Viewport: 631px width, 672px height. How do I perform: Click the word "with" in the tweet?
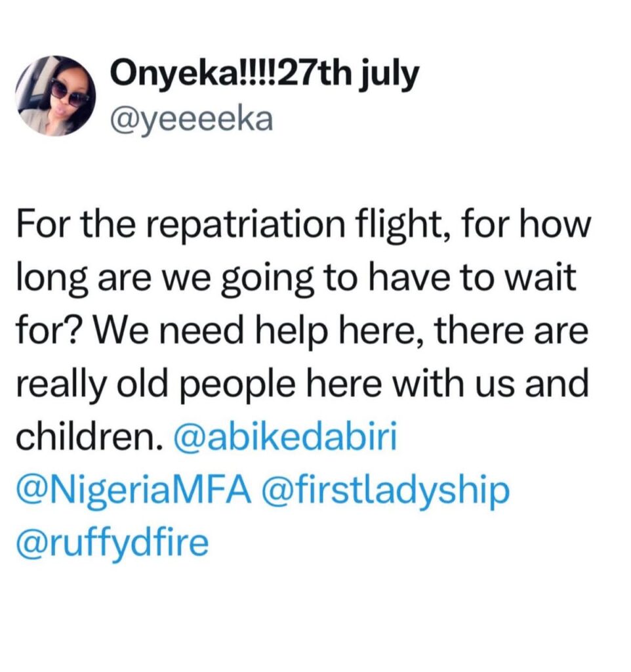point(445,385)
